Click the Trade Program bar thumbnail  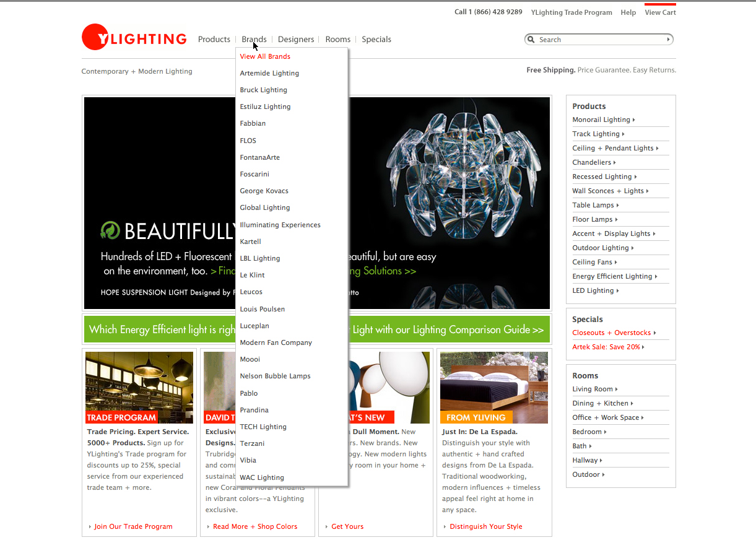139,388
